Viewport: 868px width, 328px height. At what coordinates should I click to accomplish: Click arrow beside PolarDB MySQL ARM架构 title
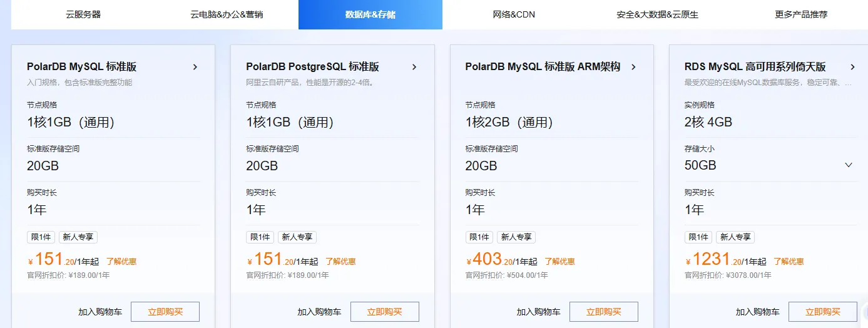click(633, 67)
